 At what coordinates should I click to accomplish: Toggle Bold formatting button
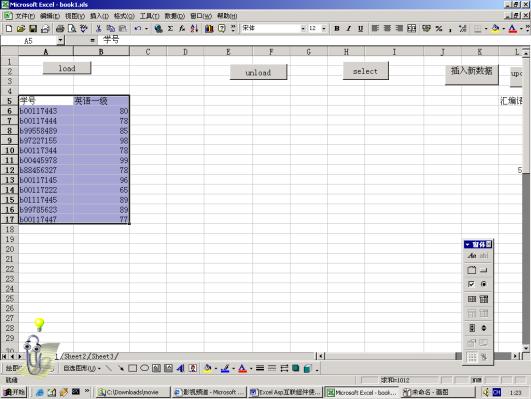click(x=337, y=29)
